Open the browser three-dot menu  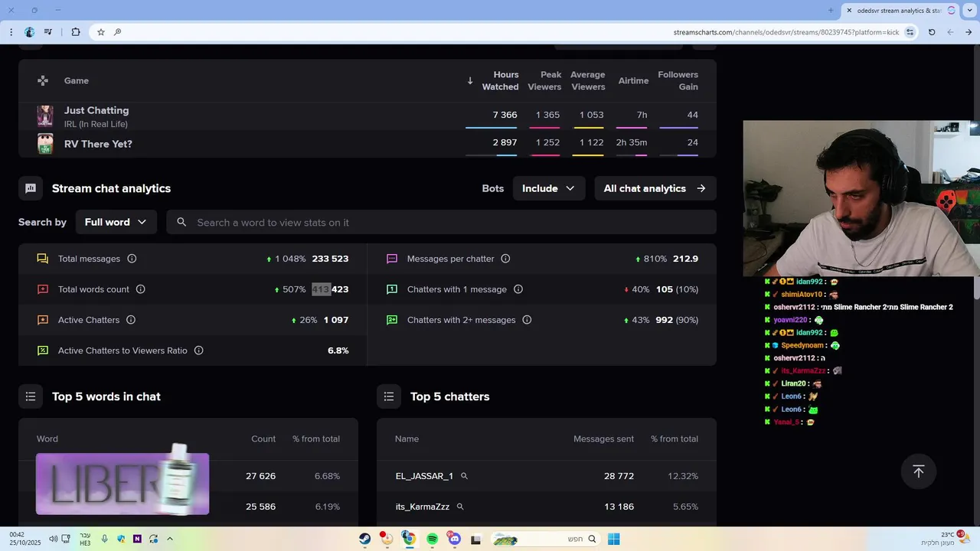click(11, 32)
